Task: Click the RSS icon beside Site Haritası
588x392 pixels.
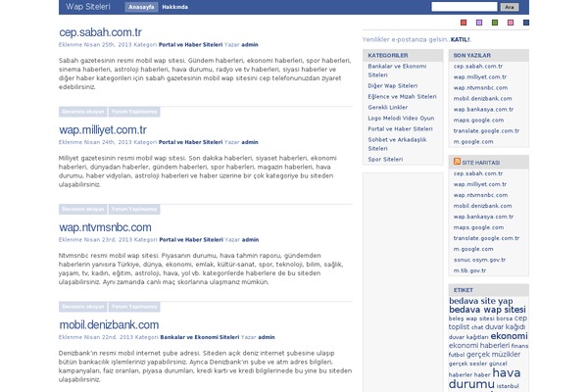Action: [x=457, y=162]
